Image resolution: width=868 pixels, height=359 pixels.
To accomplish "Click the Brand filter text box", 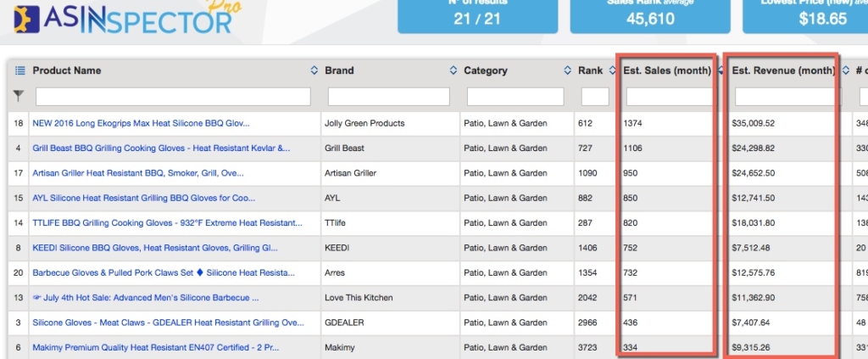I will click(x=388, y=97).
